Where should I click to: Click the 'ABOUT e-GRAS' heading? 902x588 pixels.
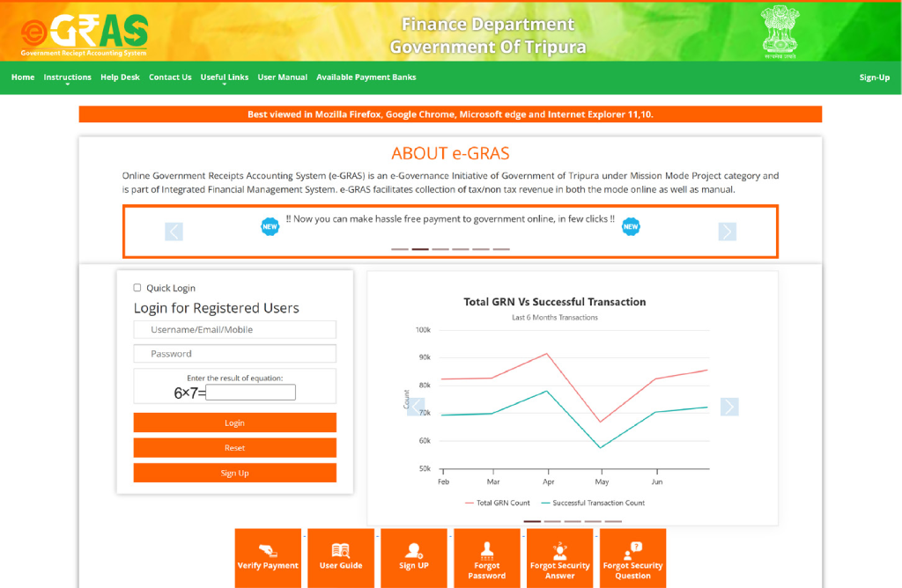(450, 153)
